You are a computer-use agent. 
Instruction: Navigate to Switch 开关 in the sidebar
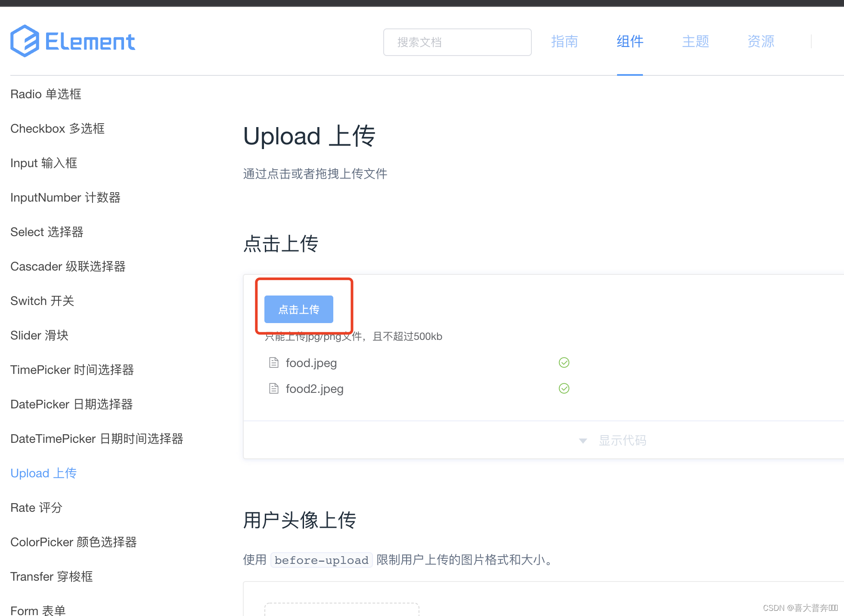pos(42,301)
